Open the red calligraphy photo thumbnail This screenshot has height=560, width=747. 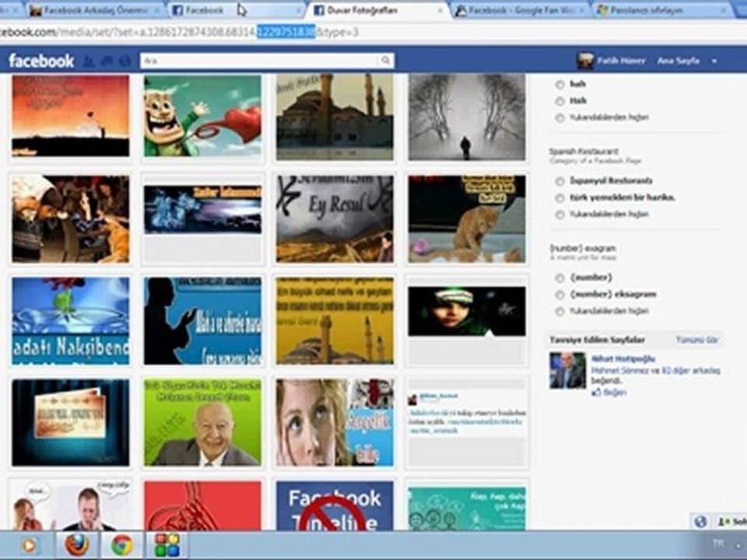tap(202, 506)
